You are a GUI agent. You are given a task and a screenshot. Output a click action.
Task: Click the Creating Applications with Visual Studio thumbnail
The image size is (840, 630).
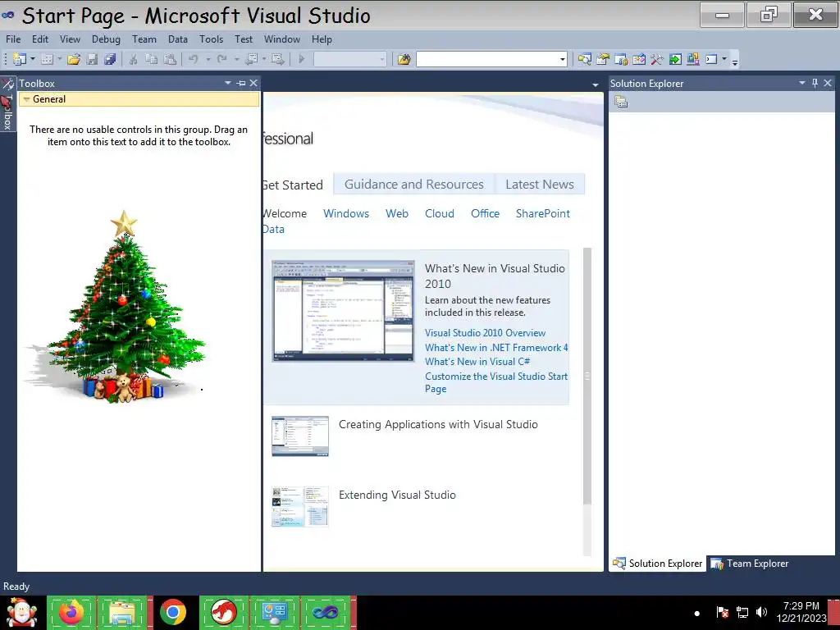pyautogui.click(x=300, y=436)
